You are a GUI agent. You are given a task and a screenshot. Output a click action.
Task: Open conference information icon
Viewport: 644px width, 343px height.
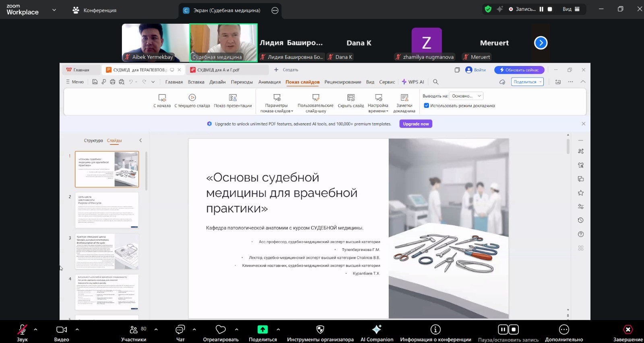(x=435, y=330)
